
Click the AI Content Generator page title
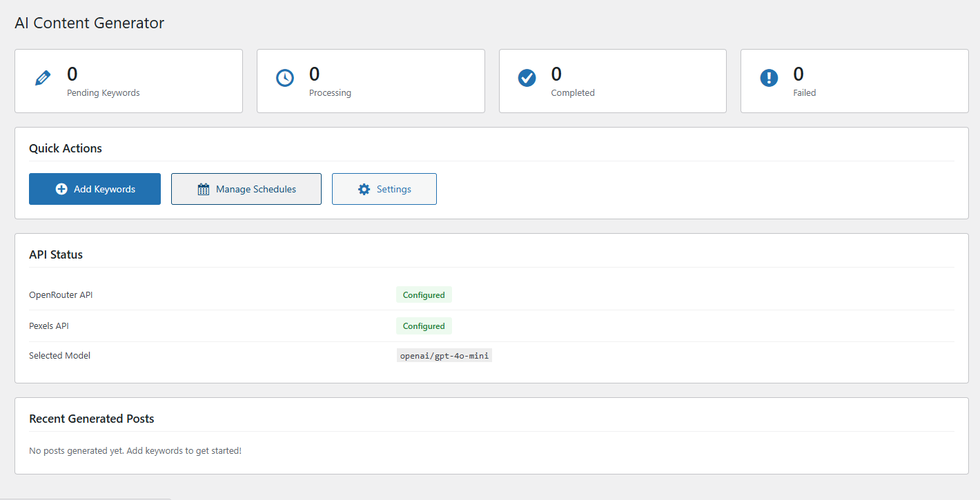coord(89,23)
